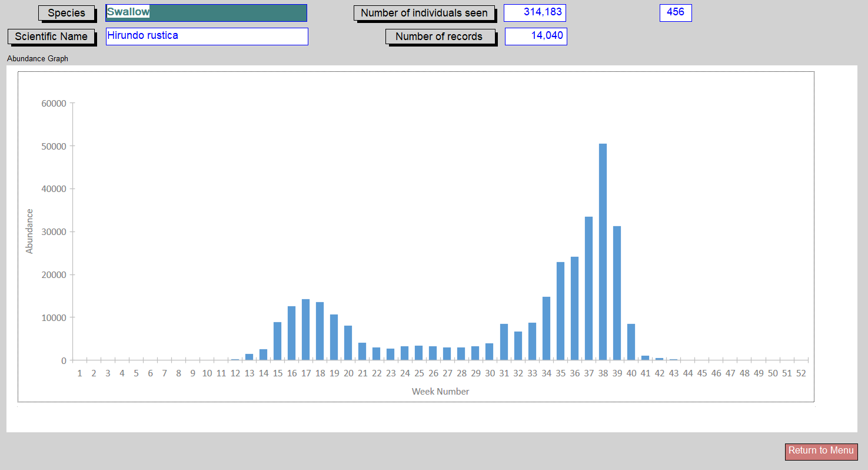Screen dimensions: 868x470
Task: Click the week 17 abundance bar
Action: pyautogui.click(x=305, y=330)
